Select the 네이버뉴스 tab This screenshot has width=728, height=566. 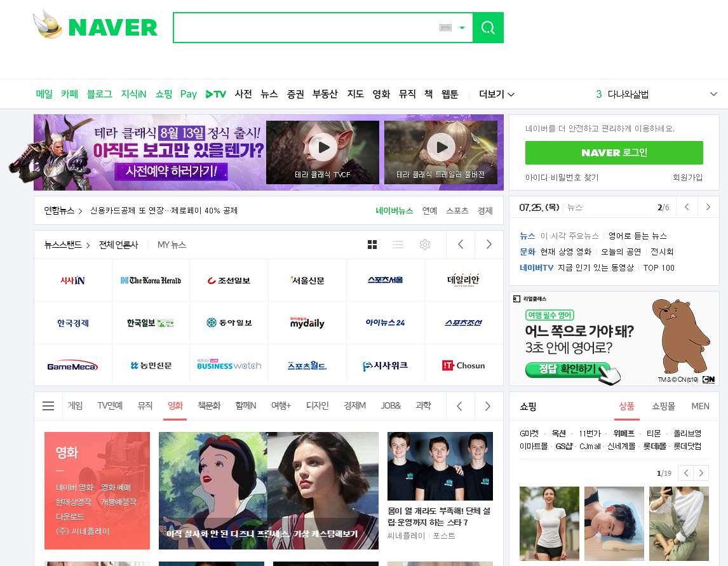coord(394,211)
